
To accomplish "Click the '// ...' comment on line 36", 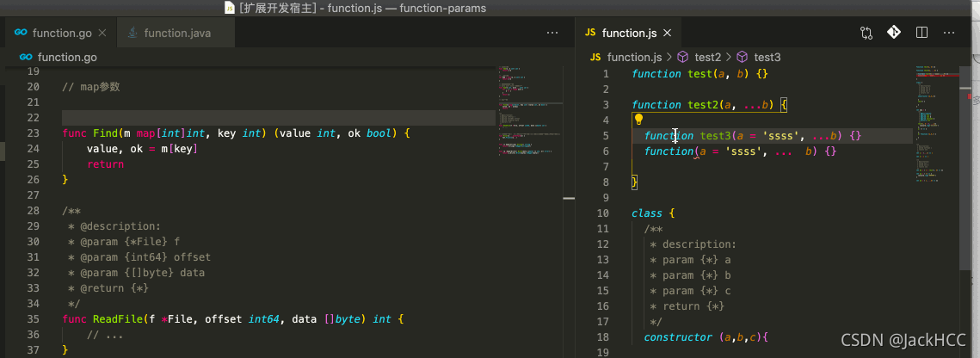I will pyautogui.click(x=105, y=334).
